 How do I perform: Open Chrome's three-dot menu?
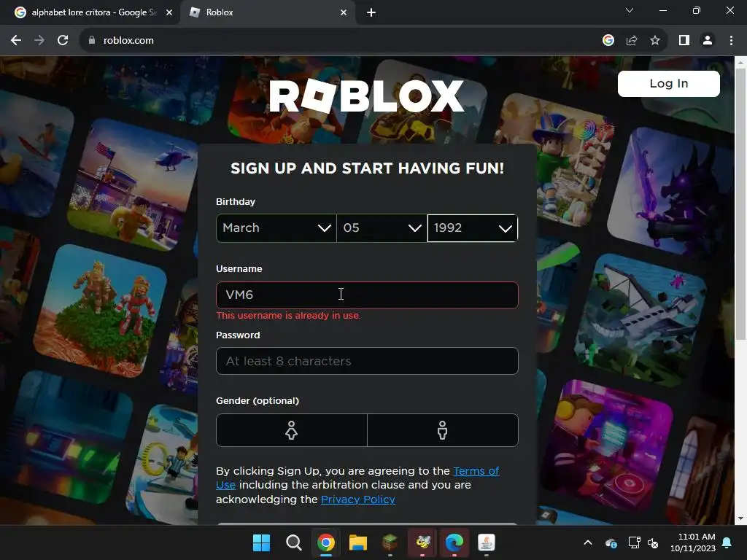tap(731, 41)
